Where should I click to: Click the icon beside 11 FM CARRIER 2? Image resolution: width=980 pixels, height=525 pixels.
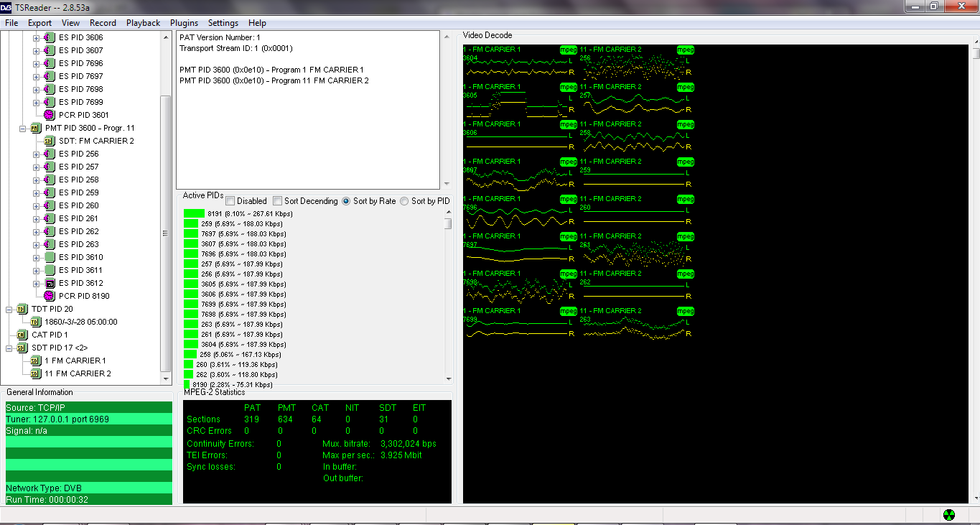(36, 373)
